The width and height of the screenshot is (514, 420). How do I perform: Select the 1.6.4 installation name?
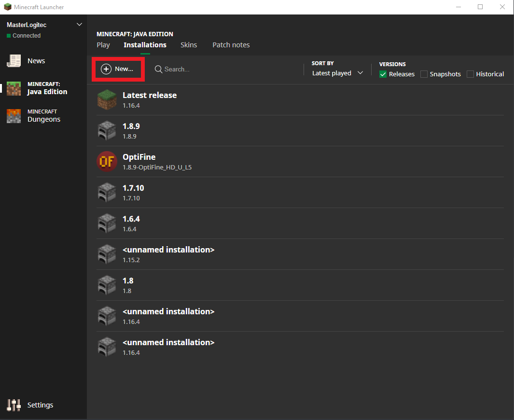tap(131, 219)
